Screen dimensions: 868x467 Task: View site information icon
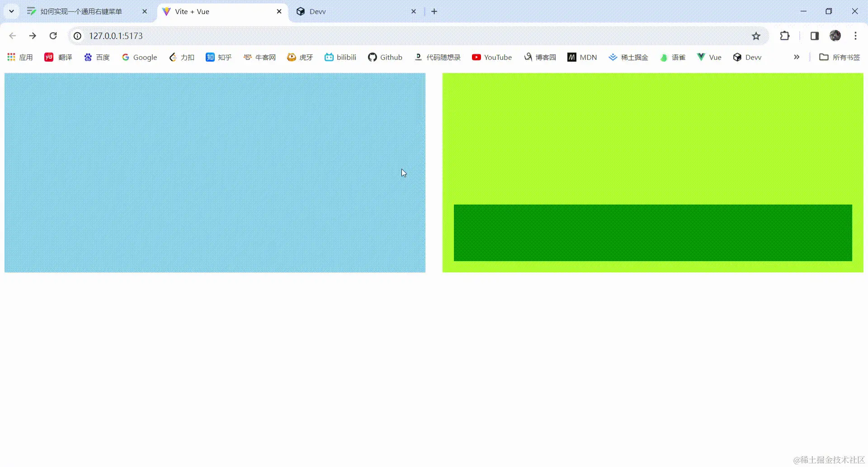tap(78, 36)
